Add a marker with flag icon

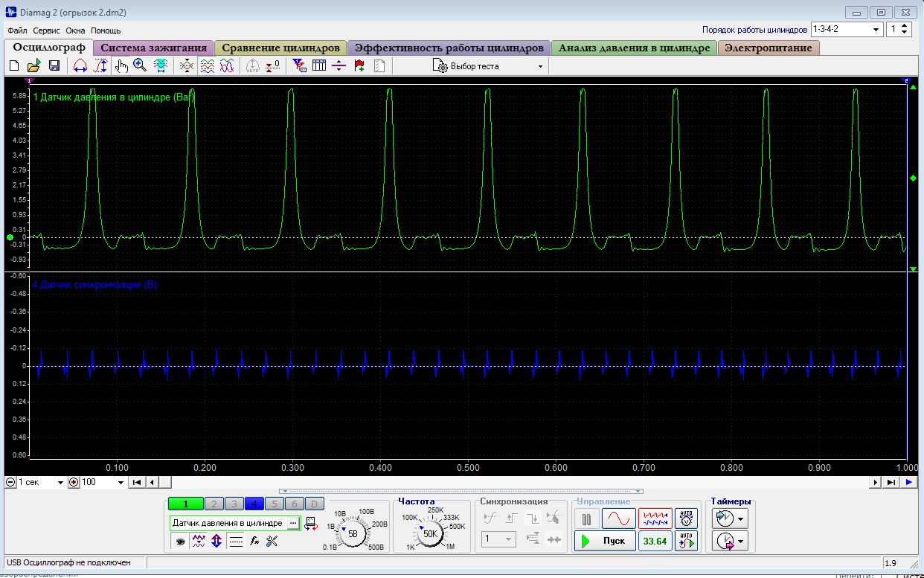(x=359, y=66)
